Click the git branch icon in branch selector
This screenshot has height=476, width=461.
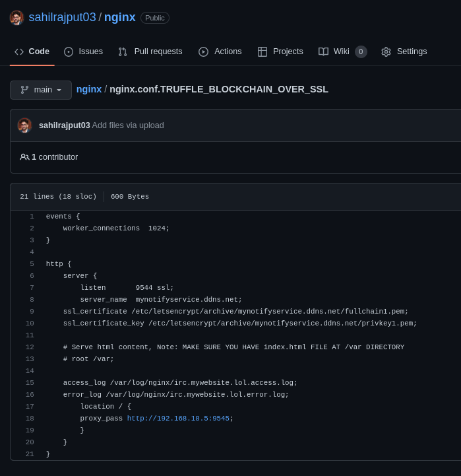coord(24,90)
